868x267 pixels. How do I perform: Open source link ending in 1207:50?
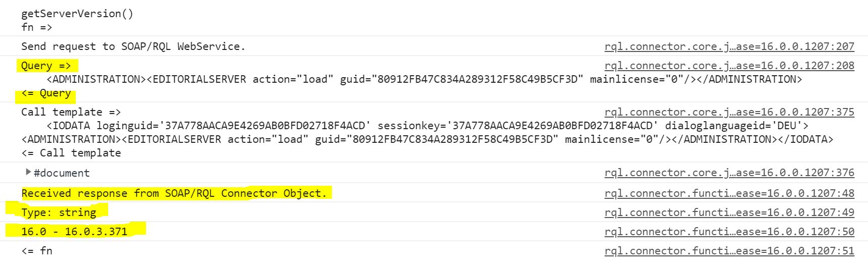coord(729,232)
